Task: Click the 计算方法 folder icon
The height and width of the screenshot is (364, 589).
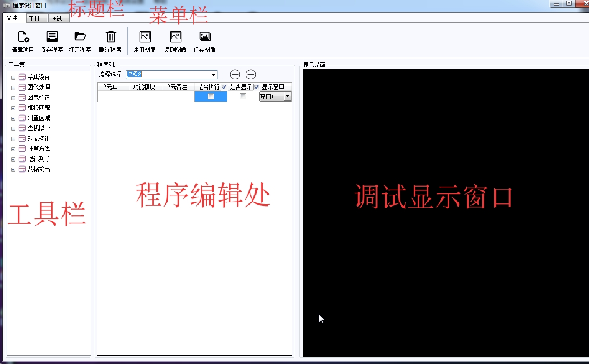Action: pyautogui.click(x=22, y=149)
